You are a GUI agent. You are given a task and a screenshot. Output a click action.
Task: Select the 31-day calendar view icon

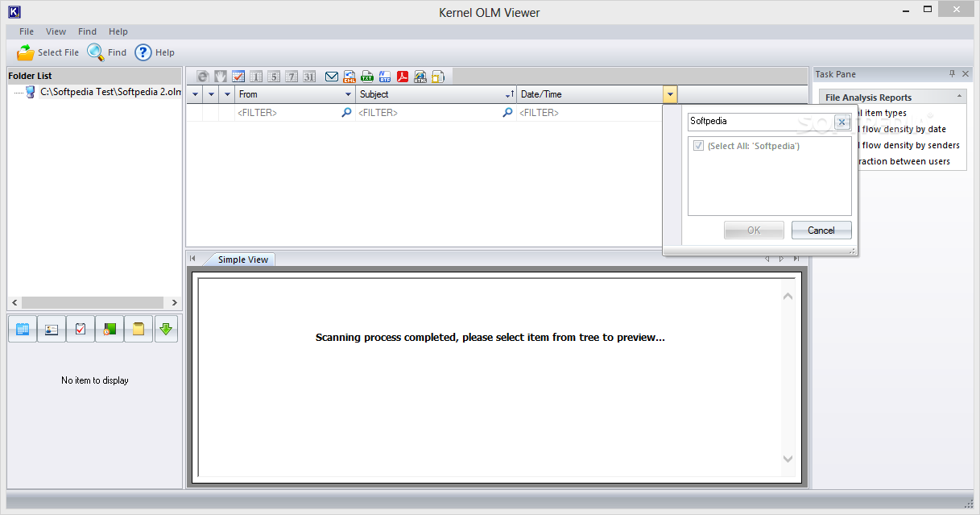click(x=309, y=77)
